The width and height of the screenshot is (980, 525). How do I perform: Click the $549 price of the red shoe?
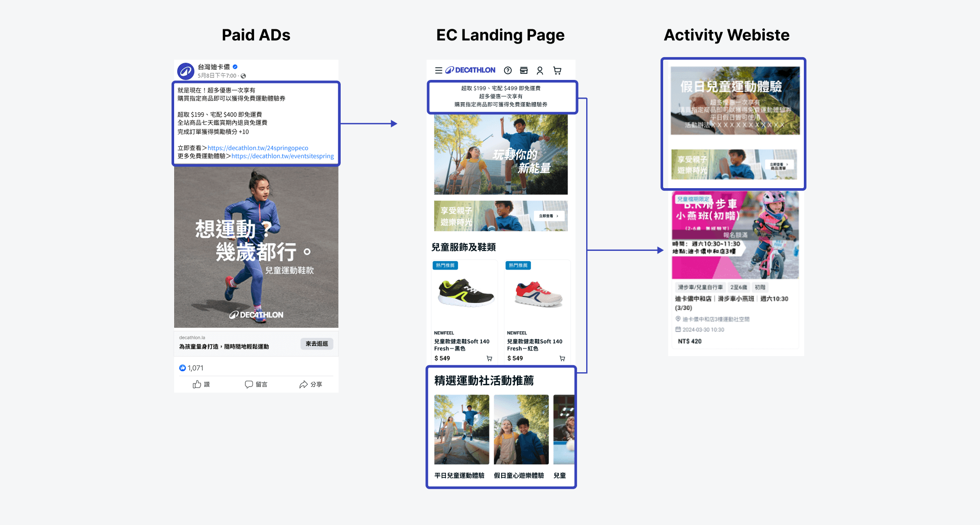click(x=515, y=359)
